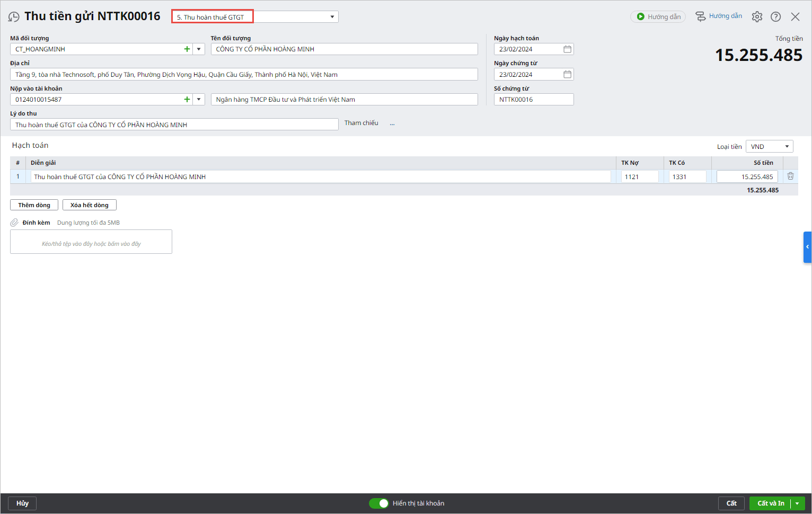Expand the Thu hoàn thuế GTGT dropdown
Image resolution: width=812 pixels, height=514 pixels.
point(332,17)
